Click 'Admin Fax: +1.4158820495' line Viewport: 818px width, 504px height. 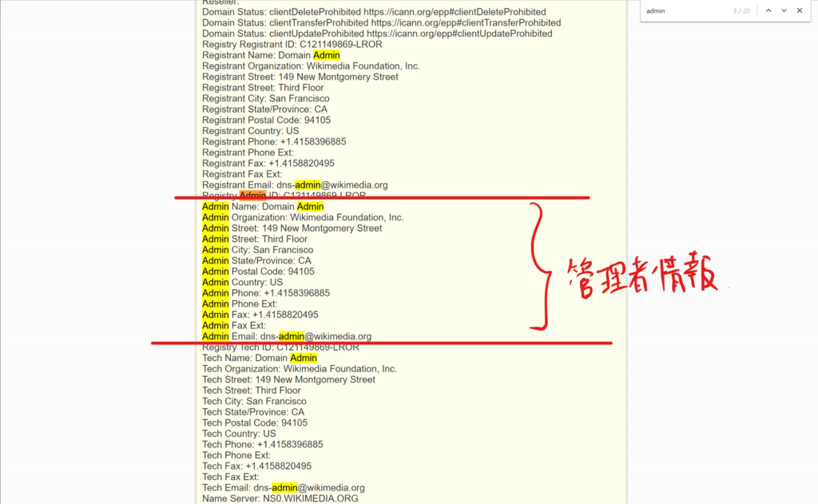click(260, 315)
